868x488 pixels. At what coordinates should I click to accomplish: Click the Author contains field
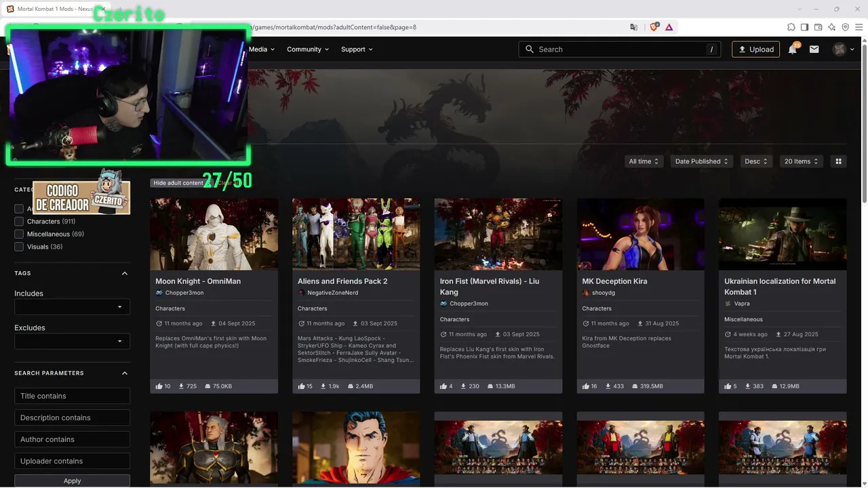(72, 439)
